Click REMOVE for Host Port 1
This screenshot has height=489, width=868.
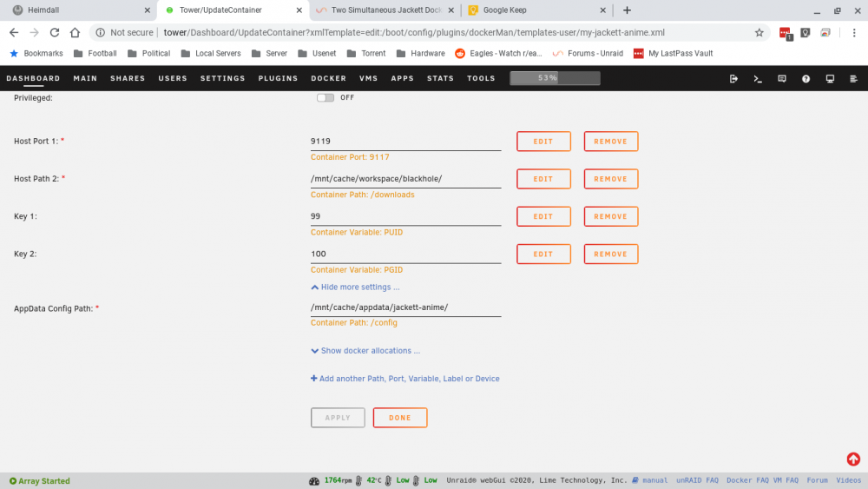(x=610, y=142)
